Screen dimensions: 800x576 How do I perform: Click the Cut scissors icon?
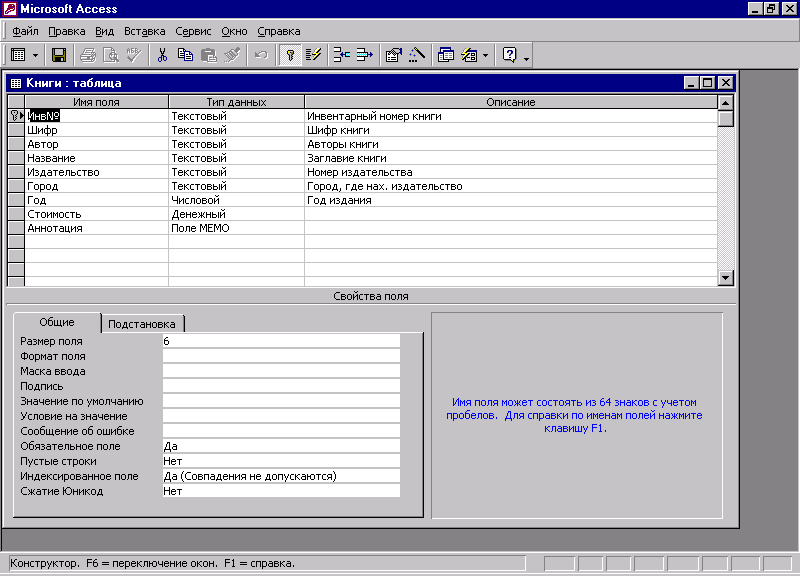click(162, 55)
